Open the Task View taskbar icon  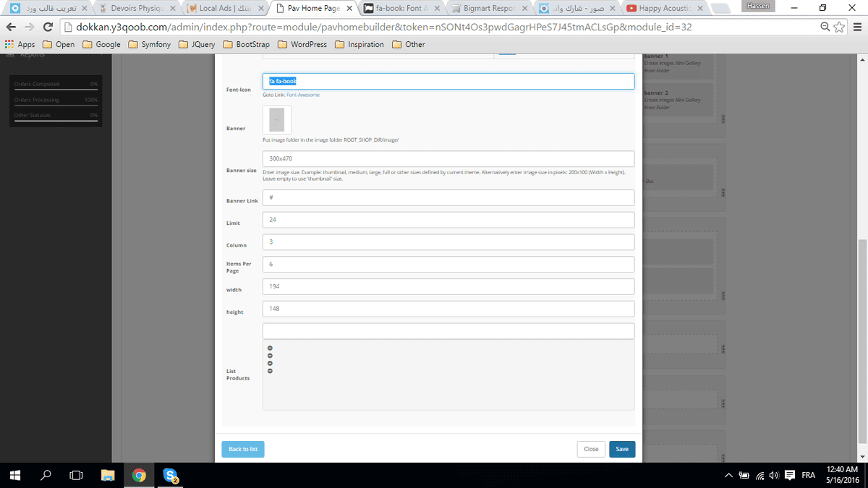76,475
